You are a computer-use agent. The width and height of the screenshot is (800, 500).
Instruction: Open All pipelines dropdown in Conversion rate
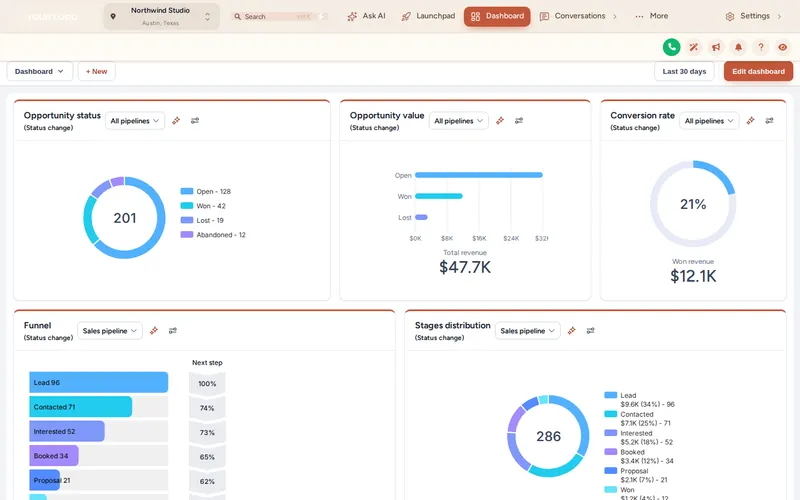tap(709, 121)
